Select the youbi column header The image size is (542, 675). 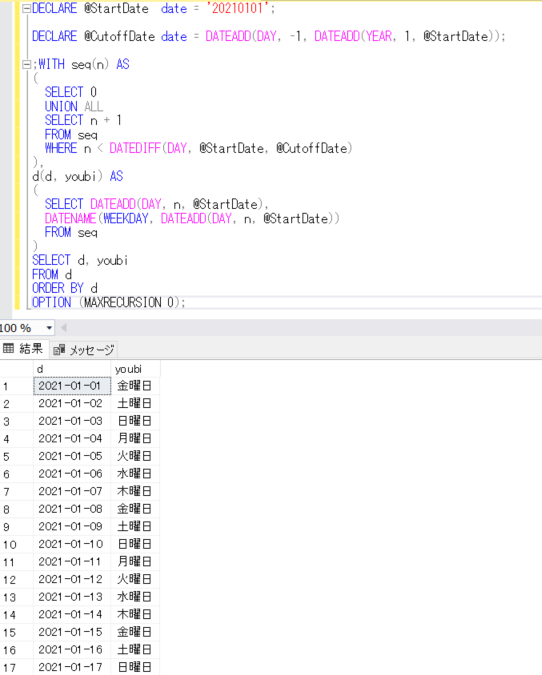click(x=136, y=369)
